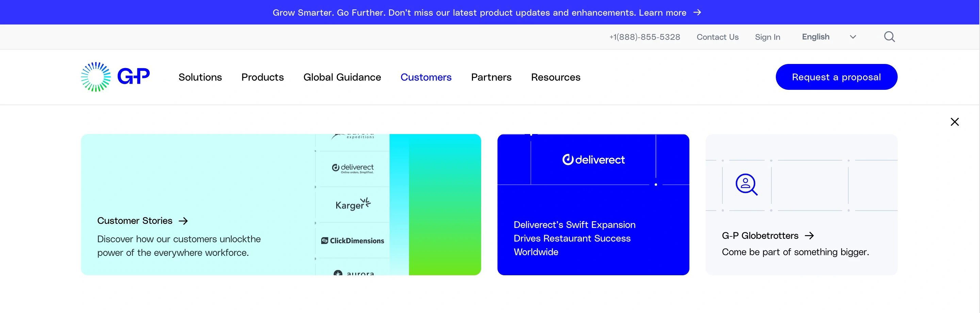The width and height of the screenshot is (980, 313).
Task: Open the Products menu
Action: click(262, 77)
